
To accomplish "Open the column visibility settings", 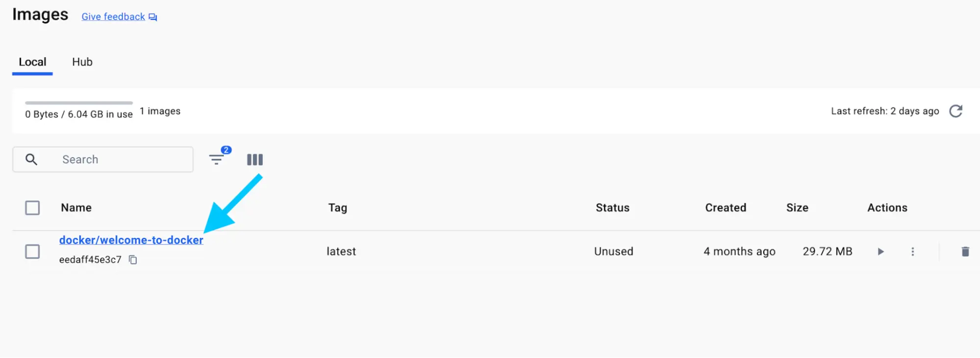I will (254, 159).
